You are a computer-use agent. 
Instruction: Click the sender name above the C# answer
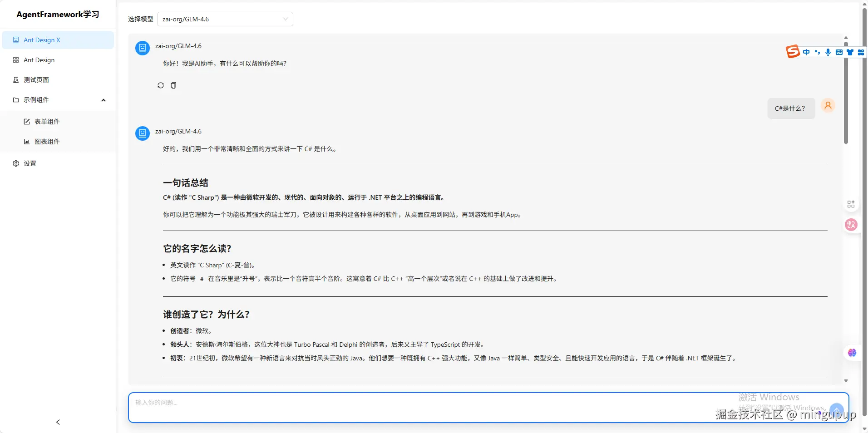tap(178, 131)
